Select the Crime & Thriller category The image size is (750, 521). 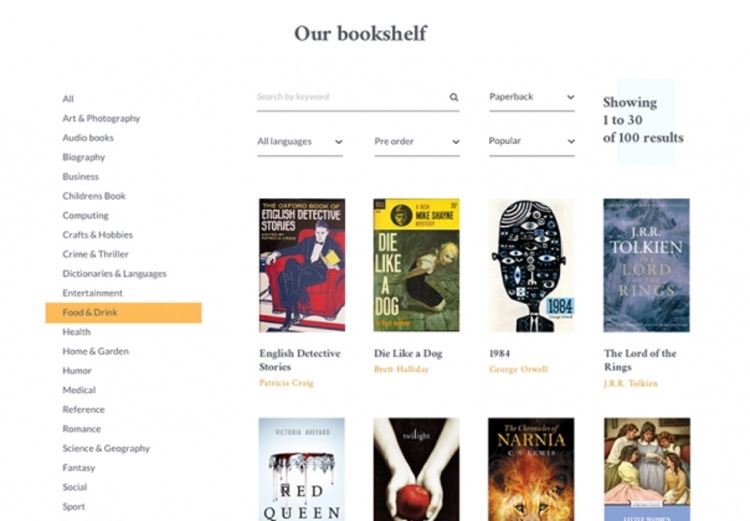coord(95,254)
